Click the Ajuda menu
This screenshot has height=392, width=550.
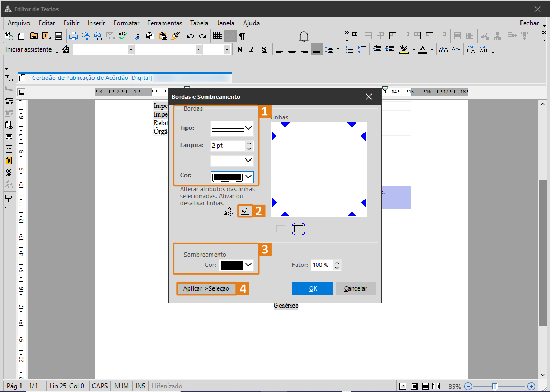point(251,23)
